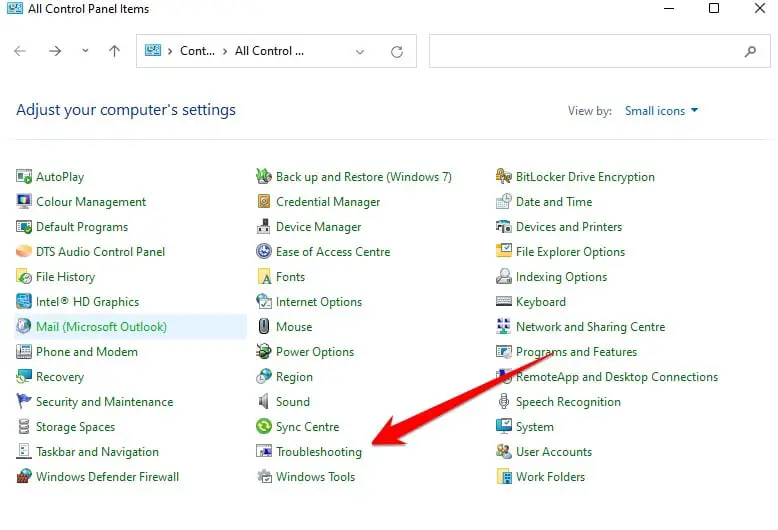Go back with the Back arrow
778x530 pixels.
point(20,51)
